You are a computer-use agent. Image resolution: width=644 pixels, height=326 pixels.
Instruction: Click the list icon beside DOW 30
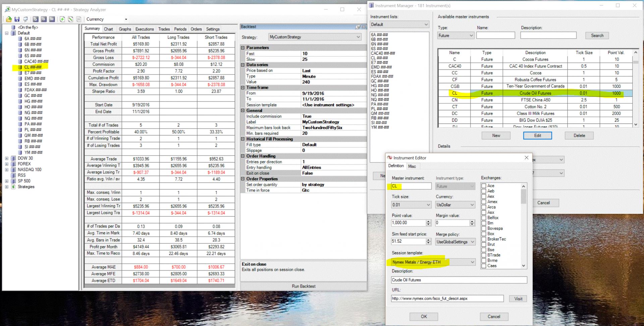13,158
